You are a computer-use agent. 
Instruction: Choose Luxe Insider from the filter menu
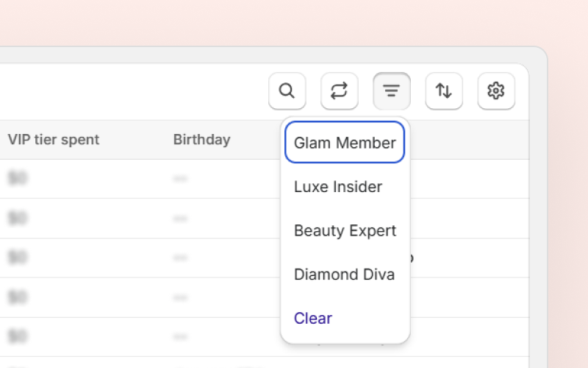pyautogui.click(x=338, y=187)
